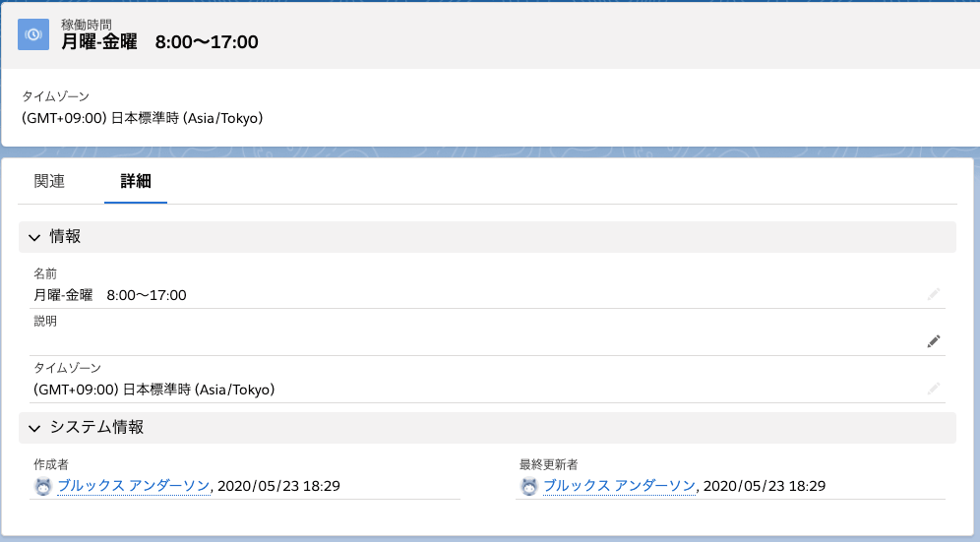Switch to the 関連 tab
980x542 pixels.
click(x=49, y=181)
